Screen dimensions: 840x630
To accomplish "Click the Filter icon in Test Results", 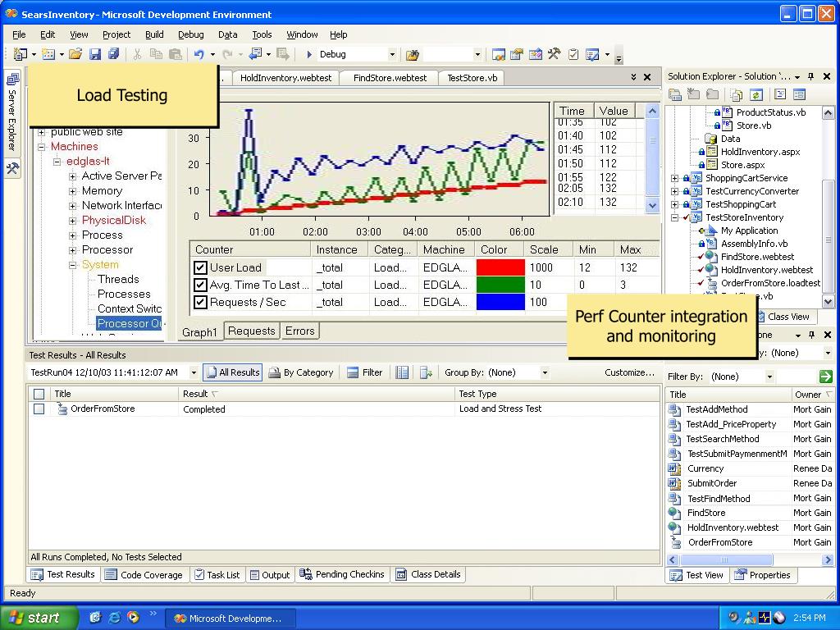I will tap(364, 373).
